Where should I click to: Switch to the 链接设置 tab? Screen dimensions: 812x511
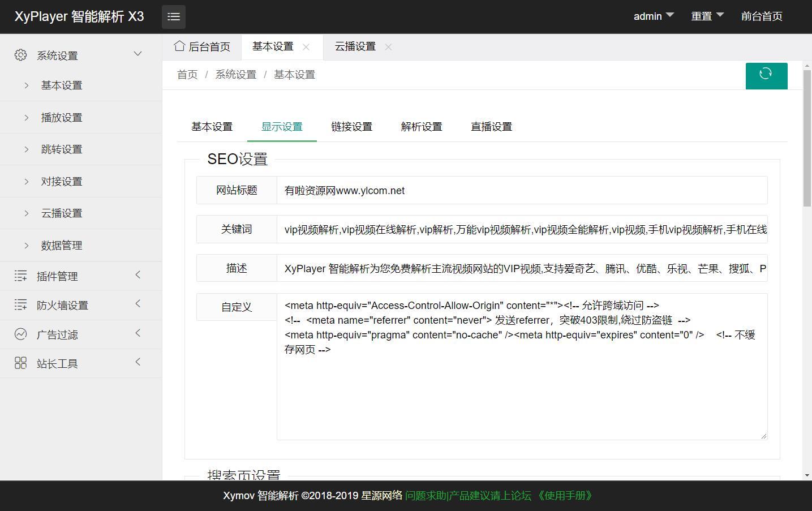(x=351, y=126)
